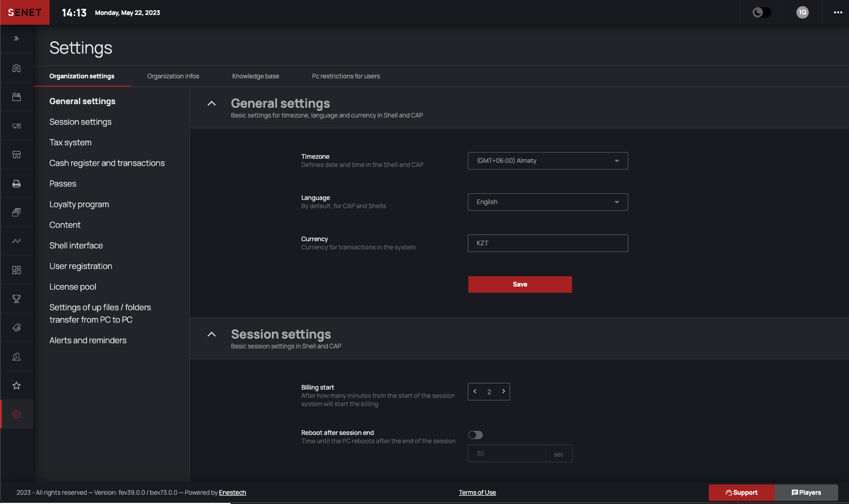Click the red Save button

click(x=520, y=284)
